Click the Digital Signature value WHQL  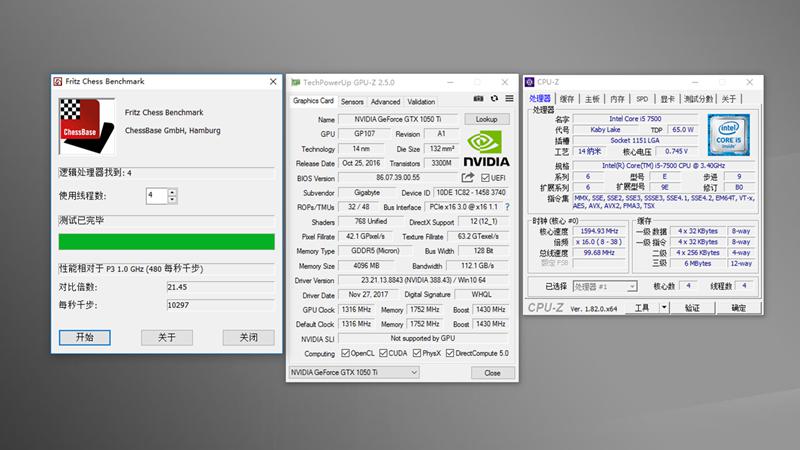click(x=482, y=294)
